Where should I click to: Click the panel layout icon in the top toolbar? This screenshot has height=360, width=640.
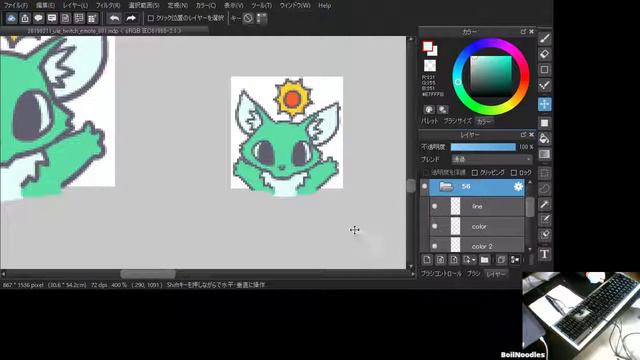79,18
